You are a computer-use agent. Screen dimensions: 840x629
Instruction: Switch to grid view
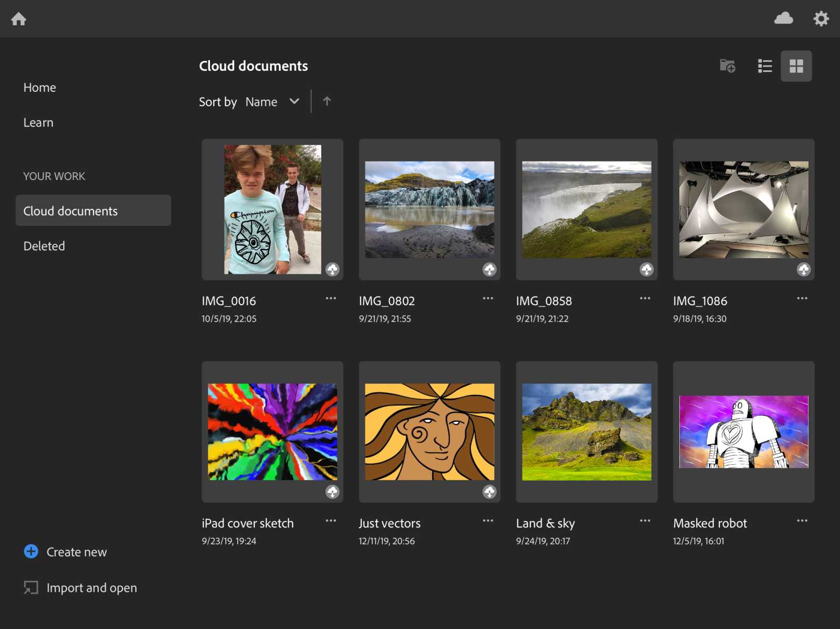pos(796,66)
